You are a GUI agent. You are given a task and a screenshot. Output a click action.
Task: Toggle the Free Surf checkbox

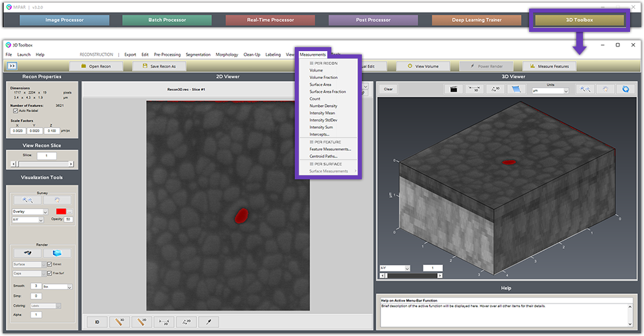[x=49, y=273]
